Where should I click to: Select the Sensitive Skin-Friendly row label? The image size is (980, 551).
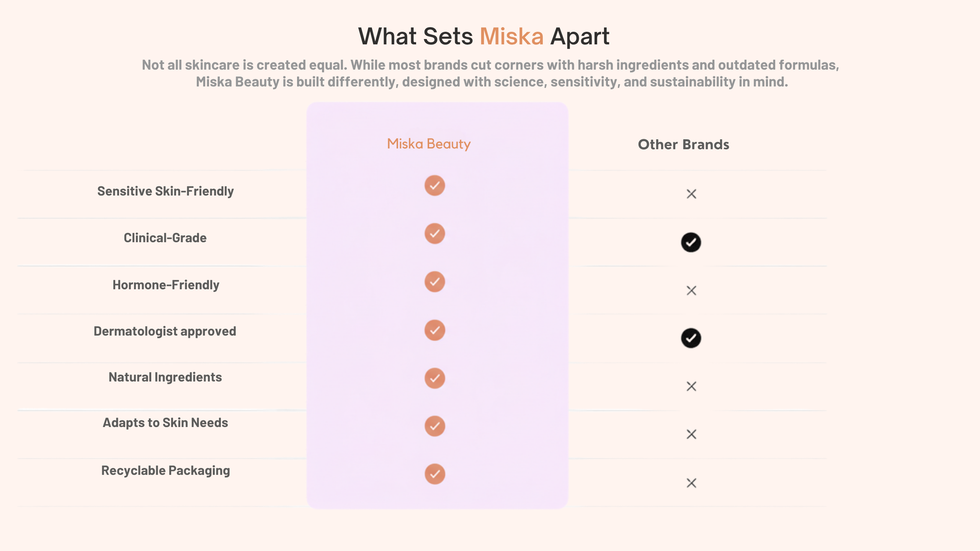165,191
